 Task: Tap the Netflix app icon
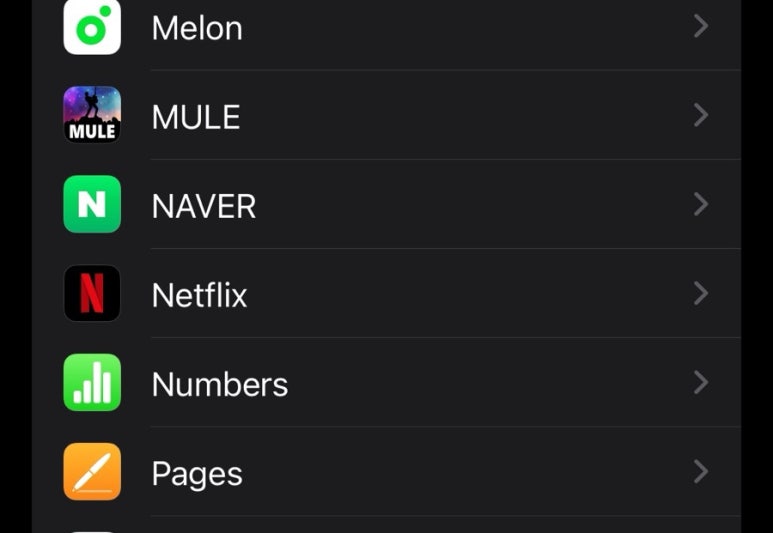click(x=92, y=293)
